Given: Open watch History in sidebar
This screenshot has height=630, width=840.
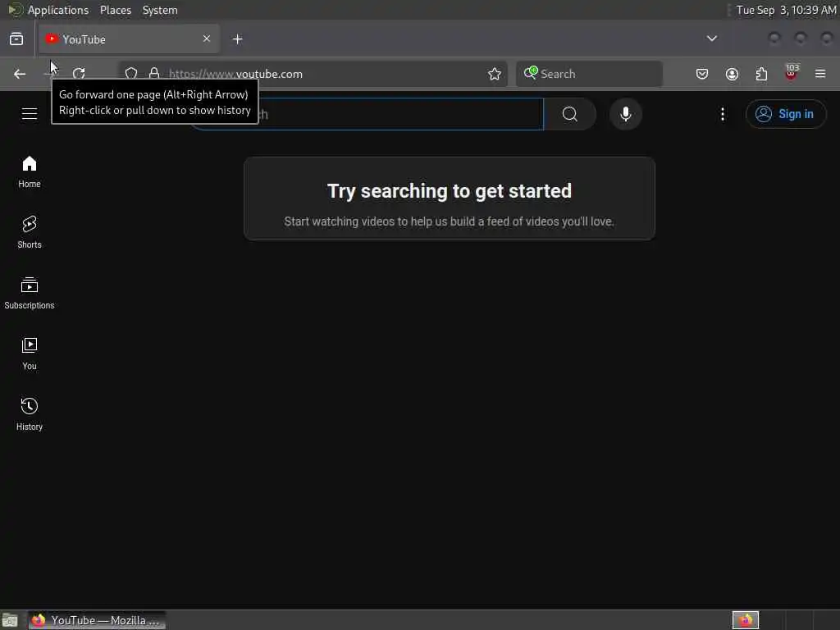Looking at the screenshot, I should click(30, 414).
